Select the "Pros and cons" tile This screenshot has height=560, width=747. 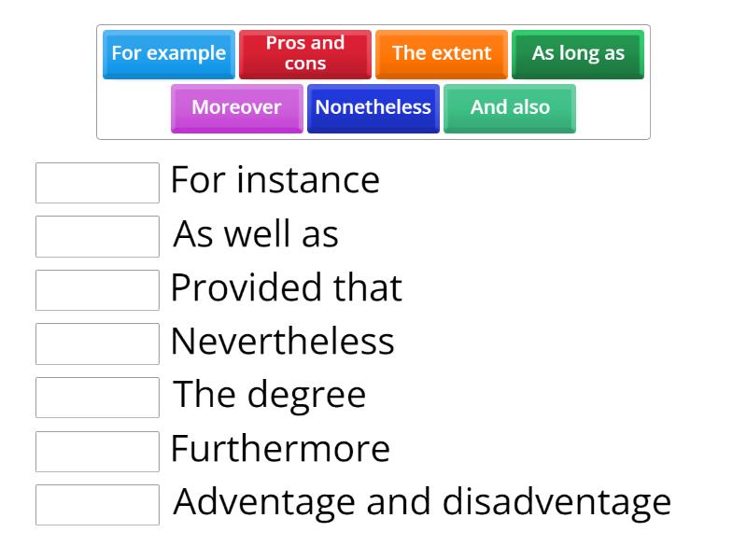pos(305,54)
